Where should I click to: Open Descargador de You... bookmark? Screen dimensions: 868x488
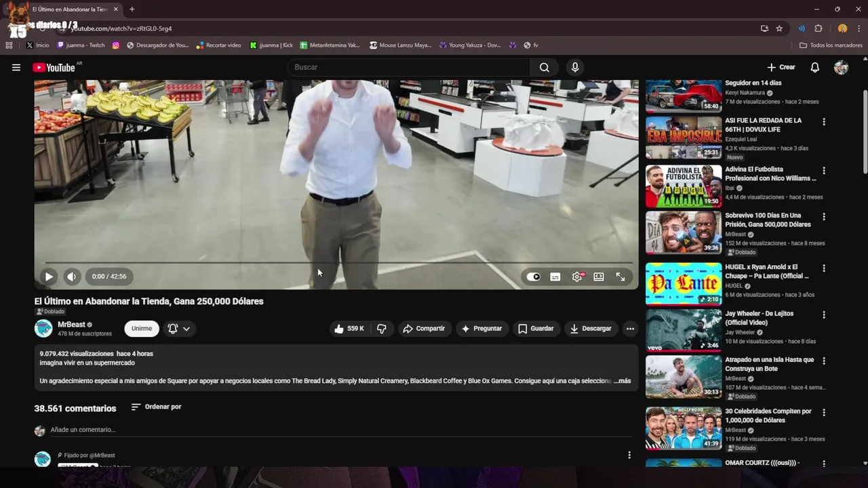pos(158,45)
